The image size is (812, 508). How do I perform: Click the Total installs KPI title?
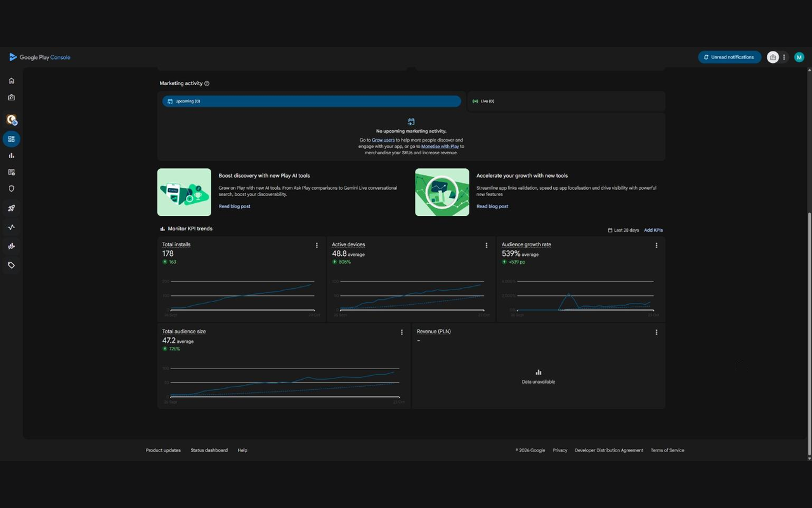(x=176, y=244)
